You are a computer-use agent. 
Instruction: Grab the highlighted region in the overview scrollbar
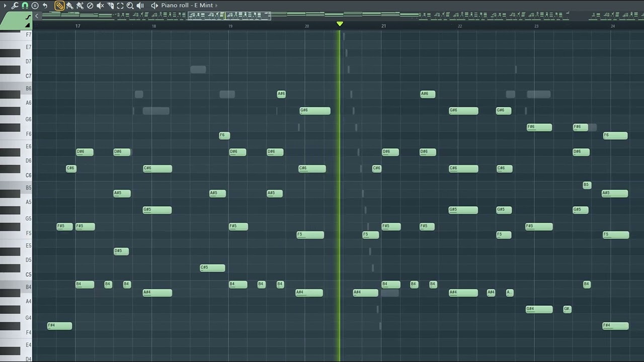pyautogui.click(x=229, y=16)
